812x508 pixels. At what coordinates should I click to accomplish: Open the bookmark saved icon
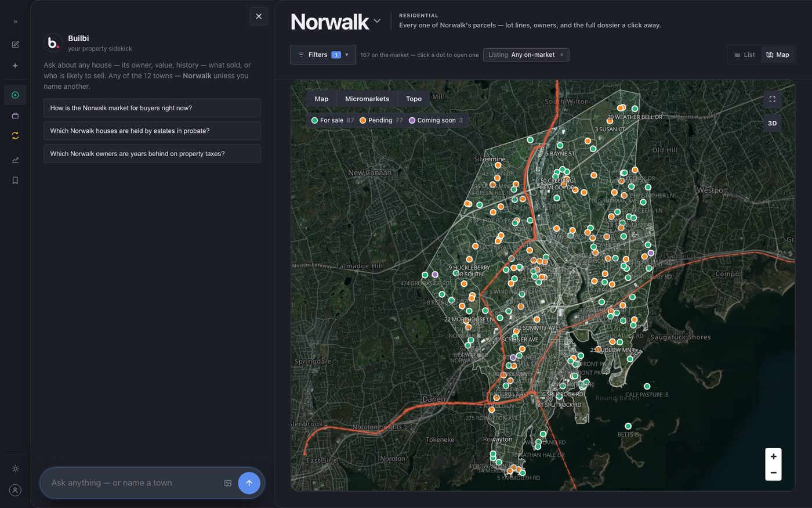coord(15,181)
